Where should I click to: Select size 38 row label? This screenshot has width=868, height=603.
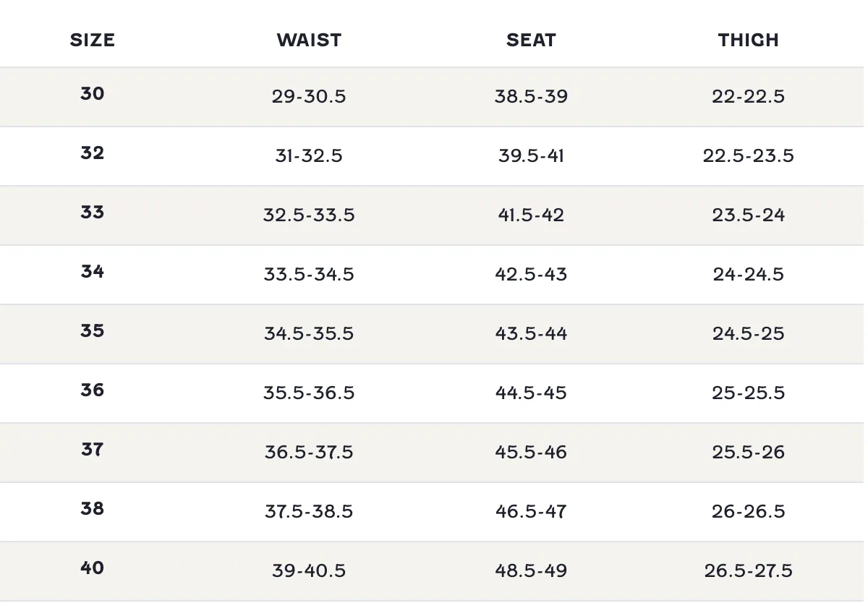(x=92, y=508)
